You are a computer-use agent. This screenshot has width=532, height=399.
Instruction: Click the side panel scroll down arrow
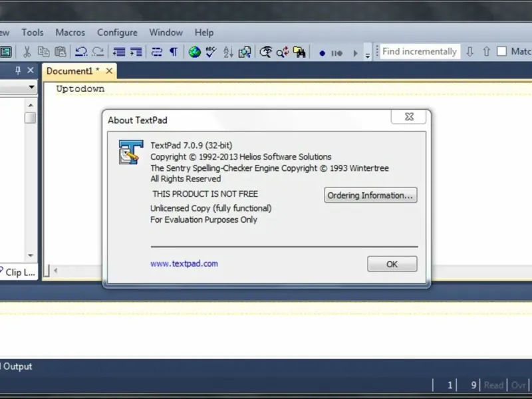31,255
